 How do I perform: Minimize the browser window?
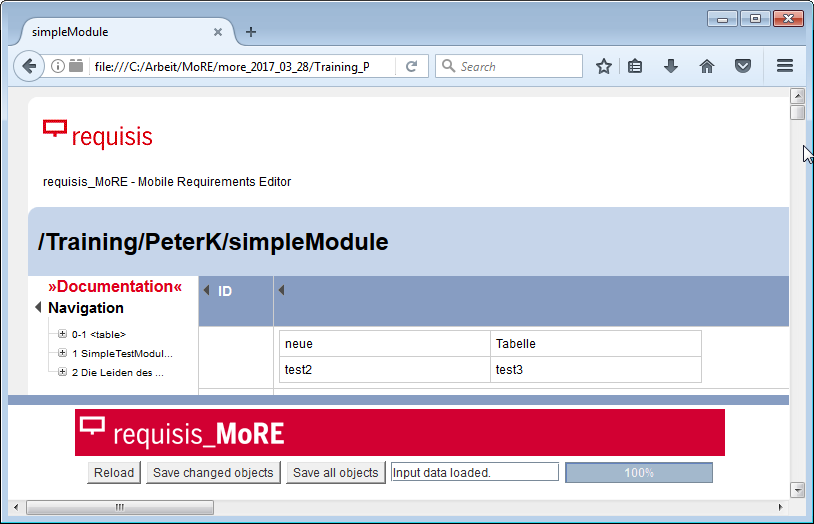pyautogui.click(x=722, y=19)
